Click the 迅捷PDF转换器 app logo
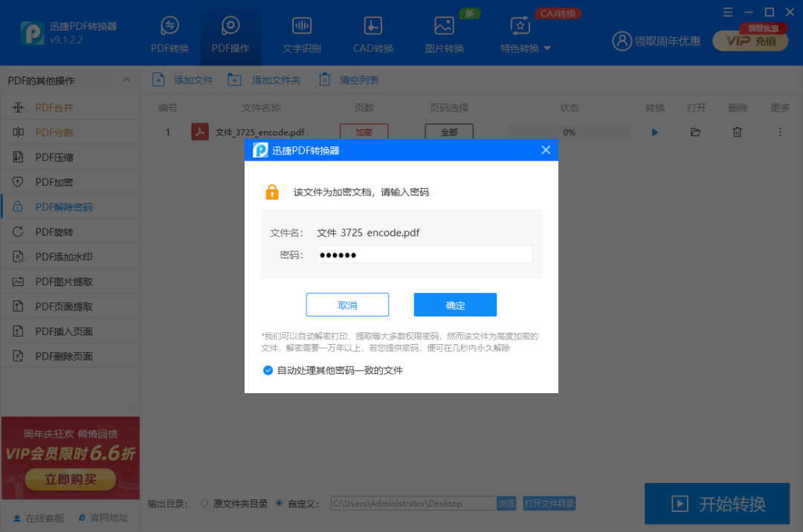This screenshot has width=803, height=532. click(x=32, y=33)
